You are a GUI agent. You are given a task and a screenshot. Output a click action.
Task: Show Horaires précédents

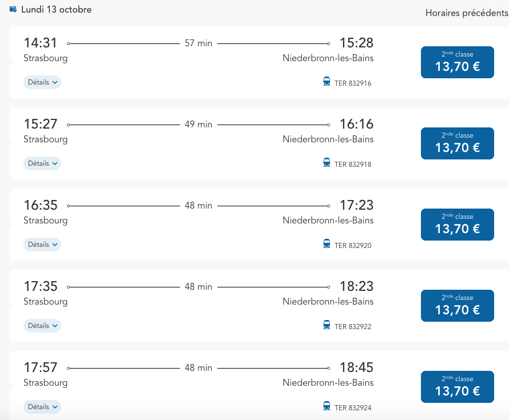[x=466, y=13]
